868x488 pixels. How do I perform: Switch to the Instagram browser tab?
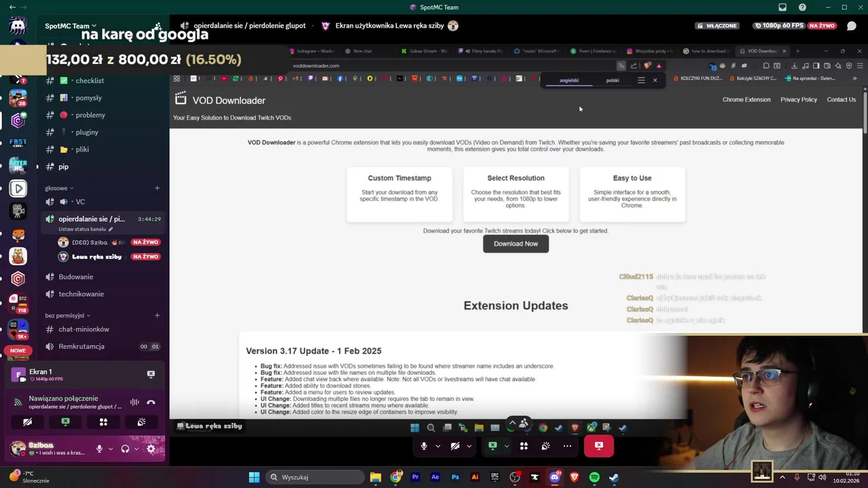point(311,51)
